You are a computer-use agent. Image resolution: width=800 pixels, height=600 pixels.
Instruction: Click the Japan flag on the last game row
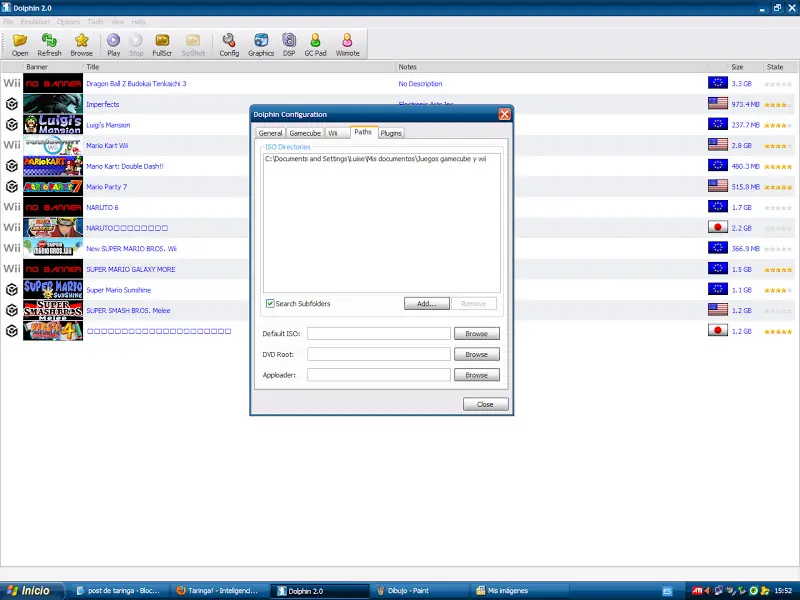717,330
